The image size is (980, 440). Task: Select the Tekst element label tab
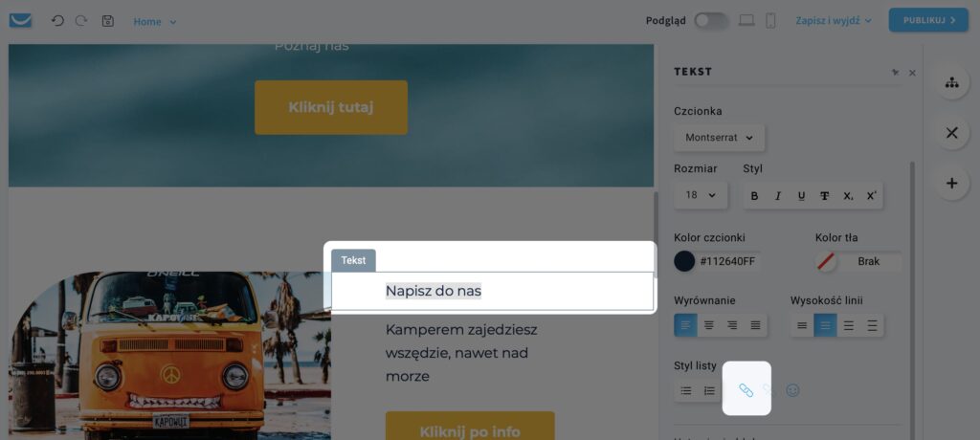[353, 260]
